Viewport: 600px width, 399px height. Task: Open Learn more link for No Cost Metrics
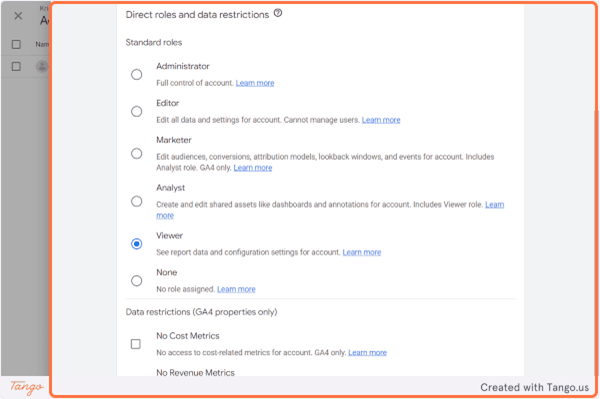point(367,353)
